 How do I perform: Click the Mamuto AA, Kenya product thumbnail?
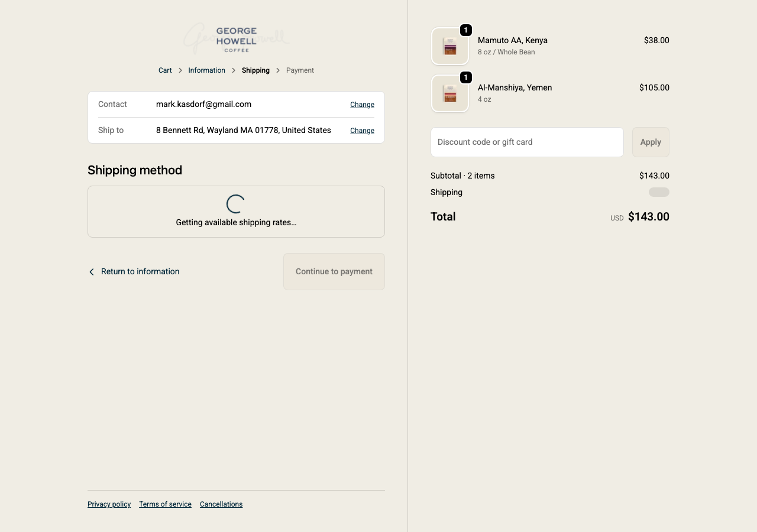[x=449, y=46]
